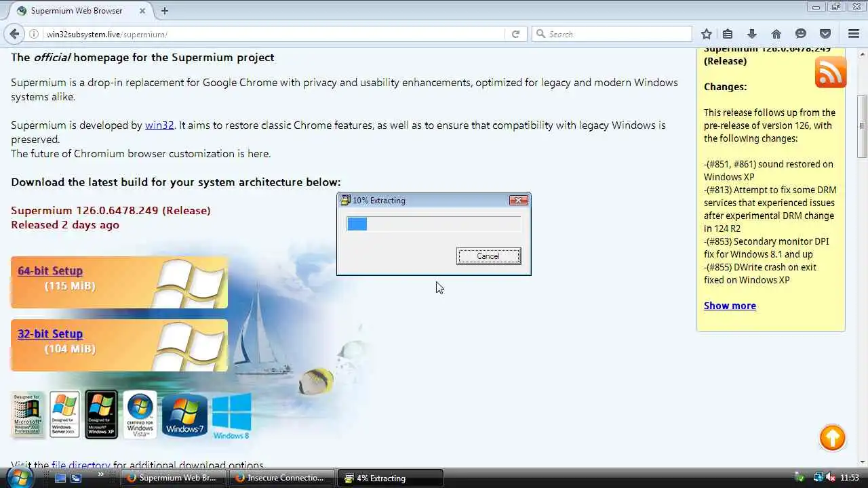
Task: Click the page vertical scrollbar thumb
Action: point(862,126)
